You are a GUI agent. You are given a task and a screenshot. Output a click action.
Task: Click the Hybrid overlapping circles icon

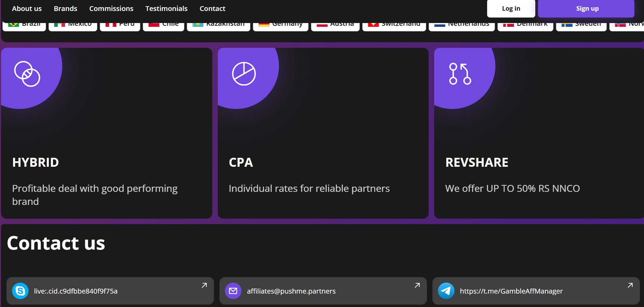[x=27, y=74]
